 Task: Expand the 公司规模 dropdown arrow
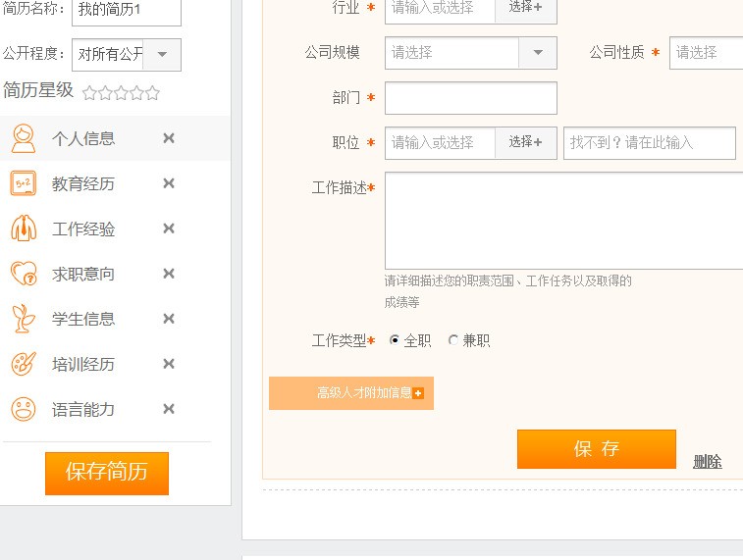point(538,53)
